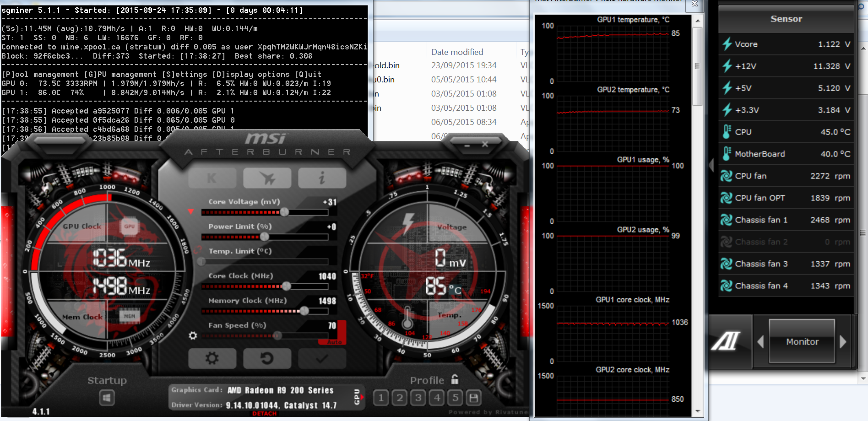868x421 pixels.
Task: Reset settings with the circular arrow button
Action: 267,358
